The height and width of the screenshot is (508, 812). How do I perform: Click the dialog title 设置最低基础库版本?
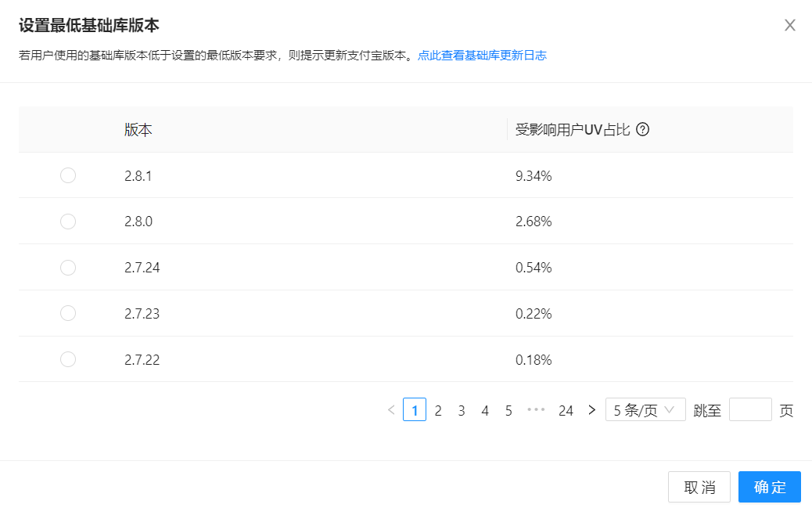tap(89, 25)
